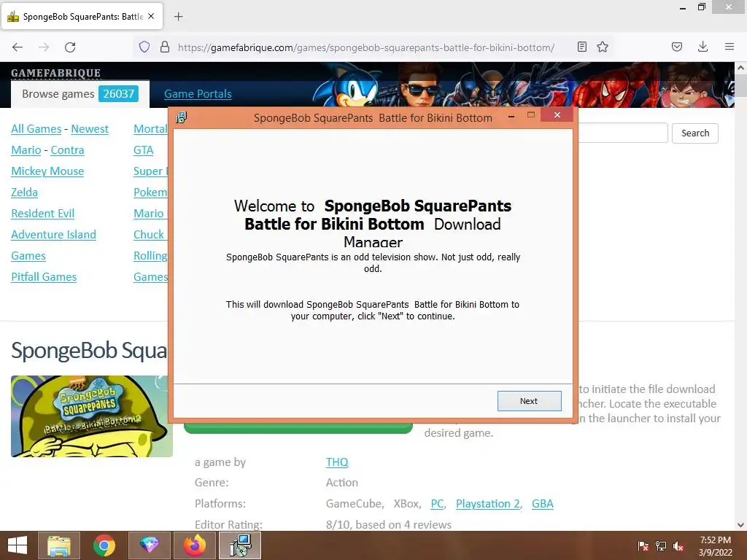
Task: Open the Windows Start button
Action: (x=18, y=545)
